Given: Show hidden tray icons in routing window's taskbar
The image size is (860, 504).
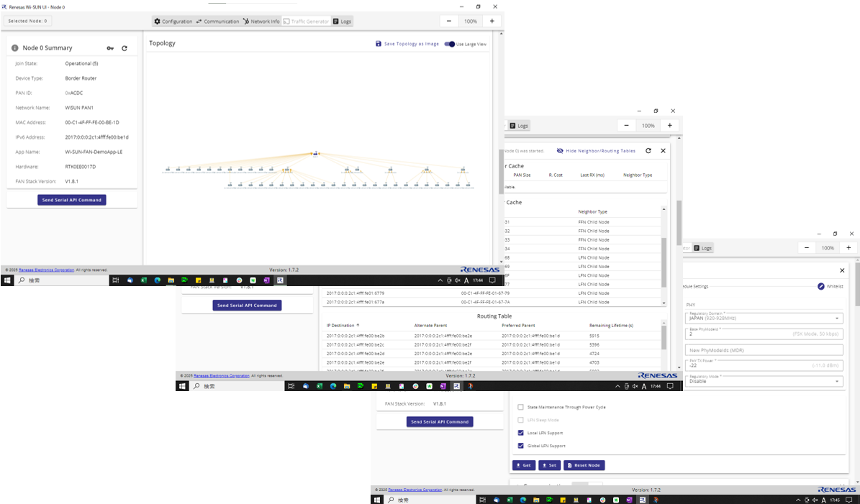Looking at the screenshot, I should (618, 386).
